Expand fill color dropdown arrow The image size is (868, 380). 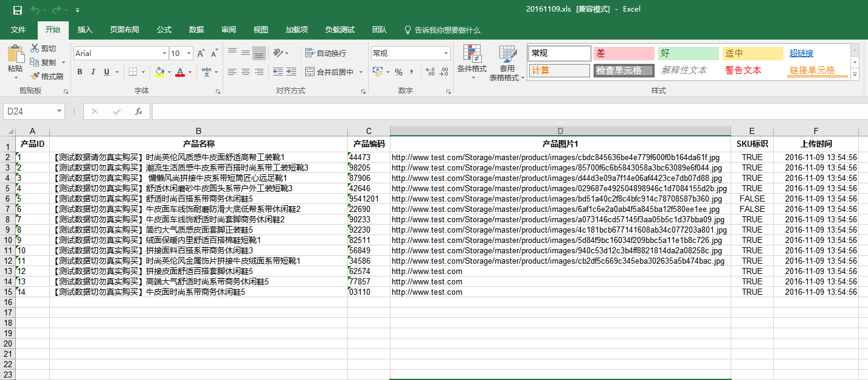point(168,72)
